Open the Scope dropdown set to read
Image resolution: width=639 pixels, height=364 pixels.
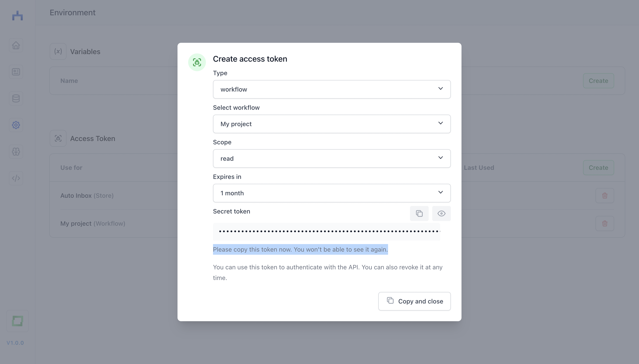coord(332,159)
